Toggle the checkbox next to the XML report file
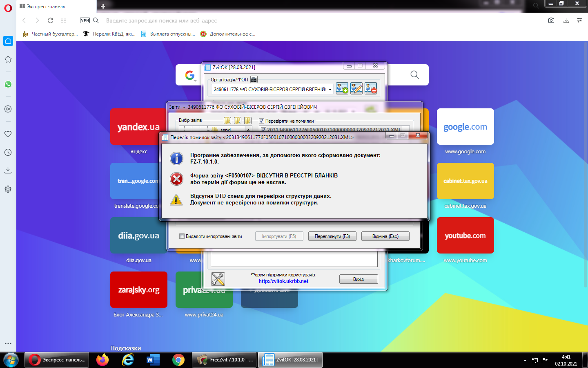Screen dimensions: 588x368 (x=263, y=130)
